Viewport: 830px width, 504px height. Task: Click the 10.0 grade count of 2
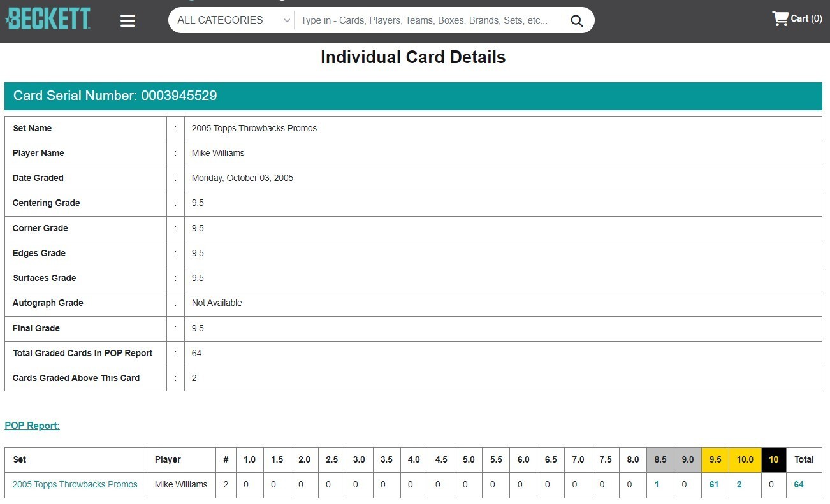click(x=739, y=484)
